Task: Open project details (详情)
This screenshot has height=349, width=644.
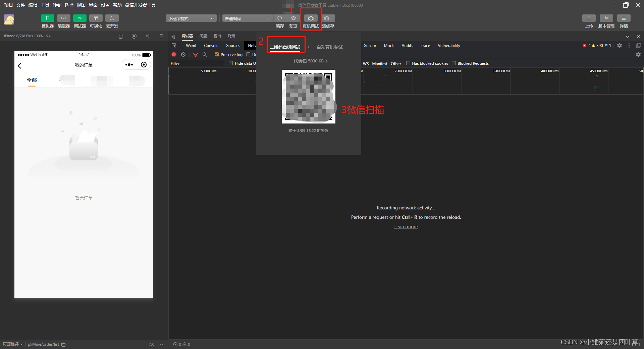Action: click(x=624, y=18)
